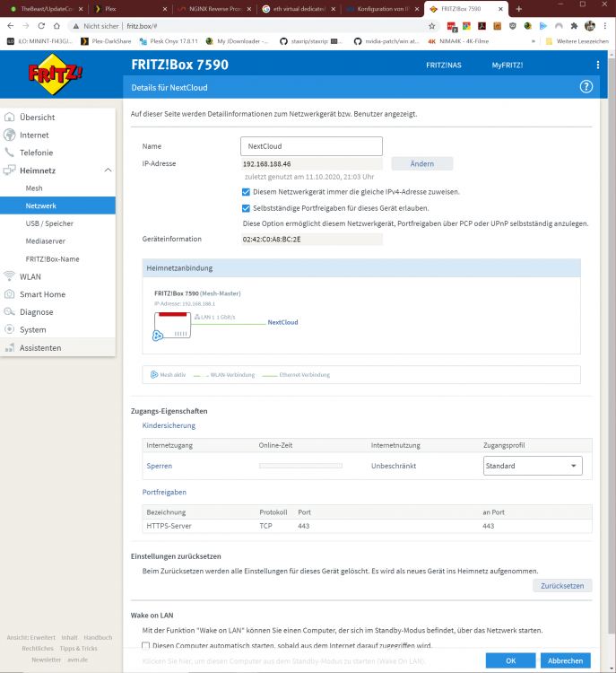Toggle Selbstständige Portfreigaben checkbox
The width and height of the screenshot is (616, 673).
246,208
